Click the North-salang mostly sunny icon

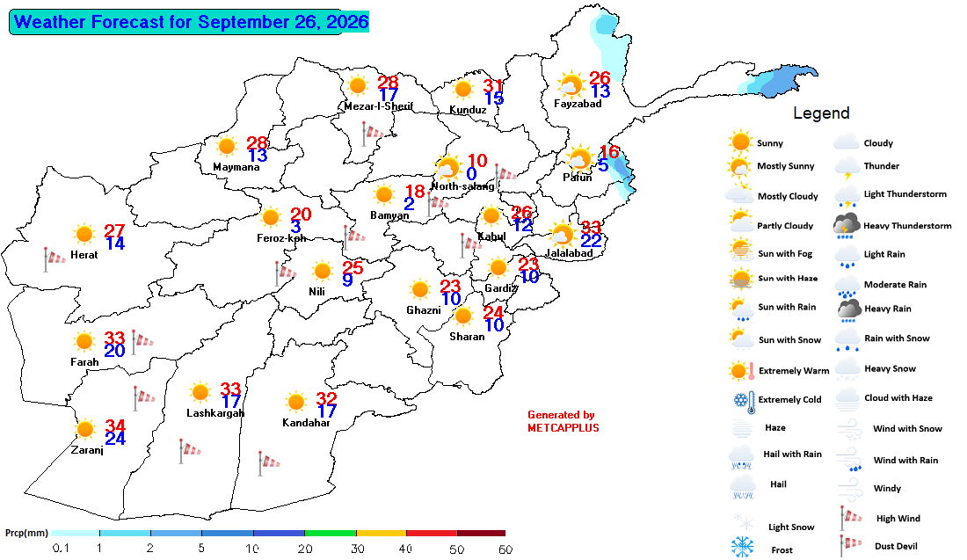(447, 166)
